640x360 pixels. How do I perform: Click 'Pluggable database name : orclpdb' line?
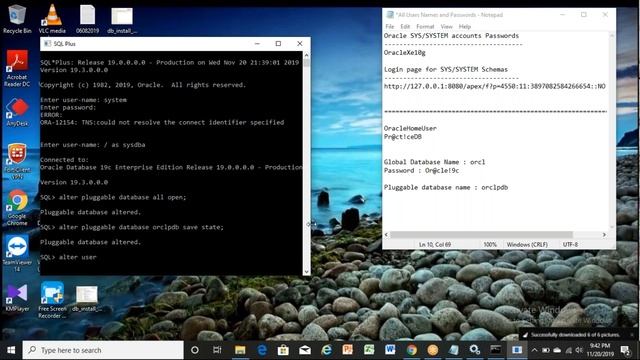point(446,187)
